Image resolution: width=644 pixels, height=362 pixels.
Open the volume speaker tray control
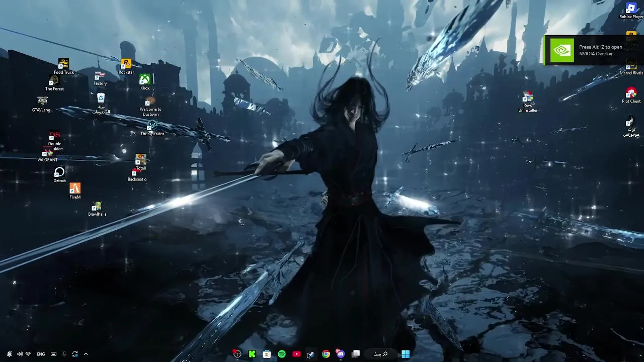[x=20, y=354]
